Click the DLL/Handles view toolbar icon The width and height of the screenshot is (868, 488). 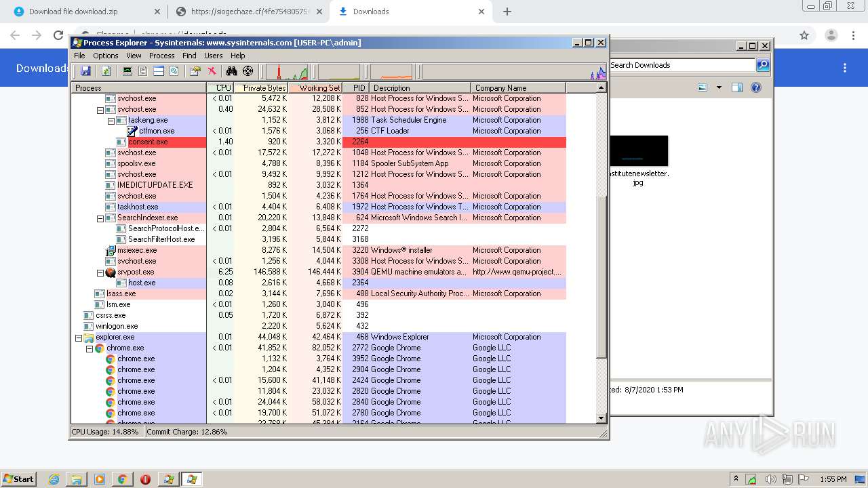tap(174, 70)
